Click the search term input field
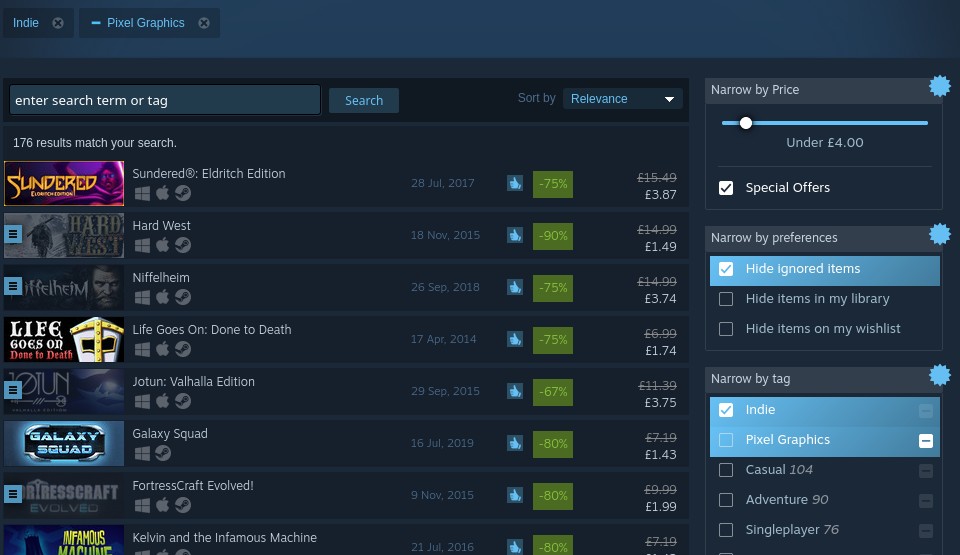Viewport: 960px width, 555px height. [165, 100]
